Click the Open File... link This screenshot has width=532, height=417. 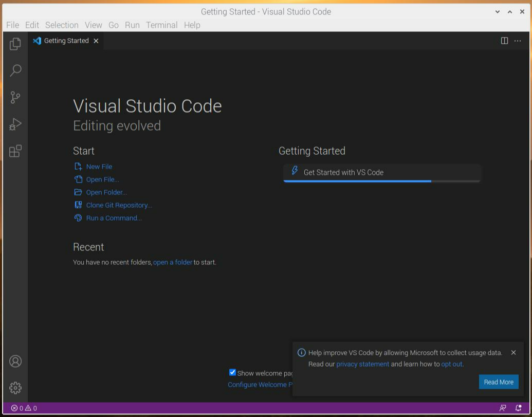102,179
